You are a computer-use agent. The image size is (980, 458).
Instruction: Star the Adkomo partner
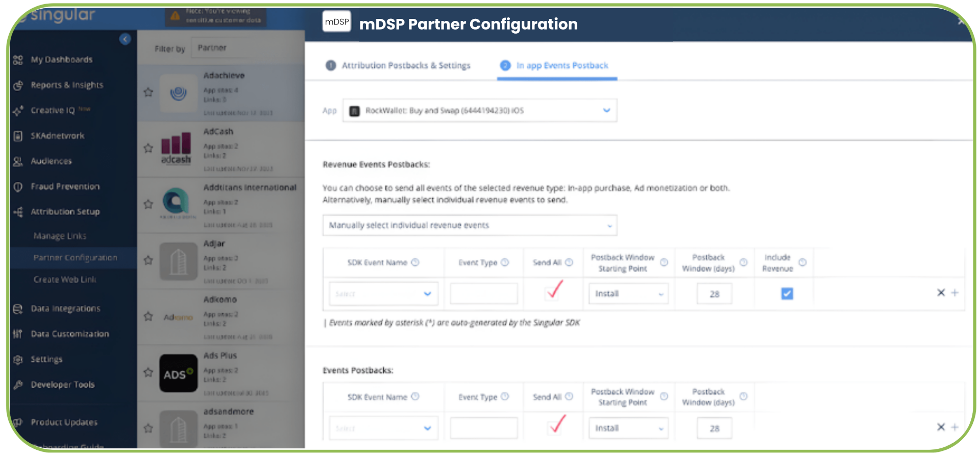[x=149, y=317]
